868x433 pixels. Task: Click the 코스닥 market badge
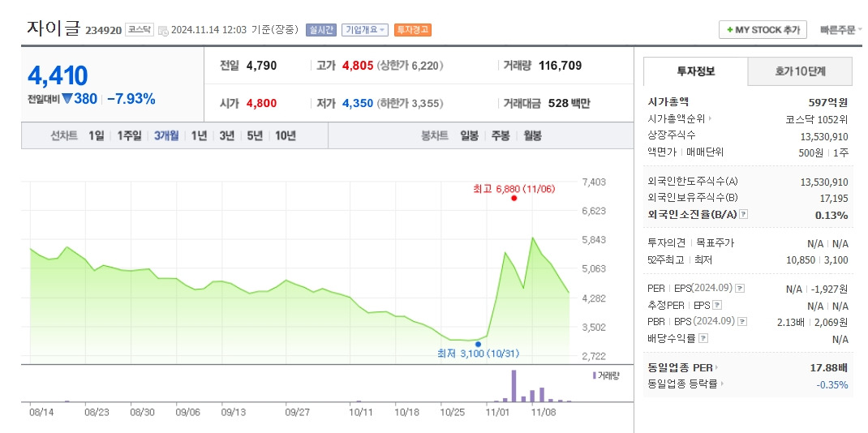(x=140, y=30)
